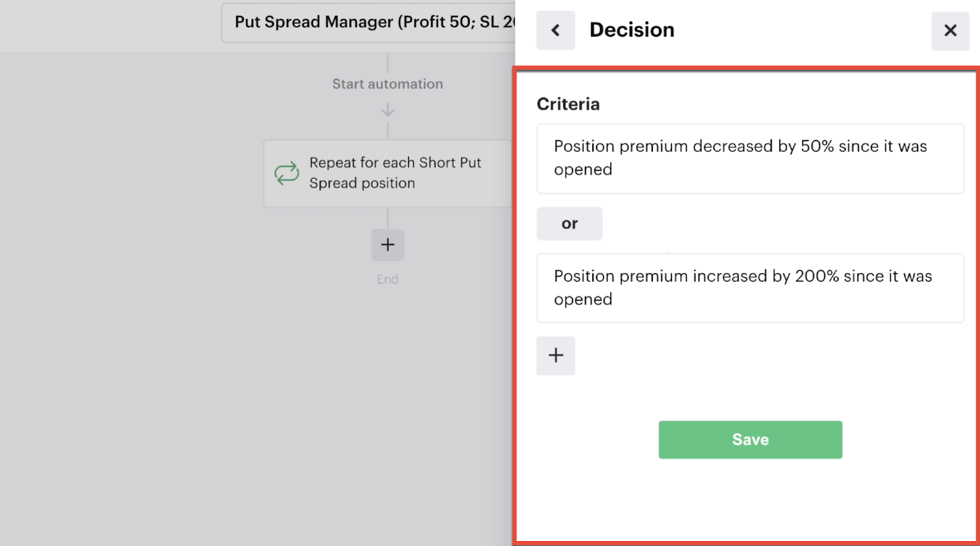The height and width of the screenshot is (546, 980).
Task: Close the Decision panel with X
Action: click(950, 30)
